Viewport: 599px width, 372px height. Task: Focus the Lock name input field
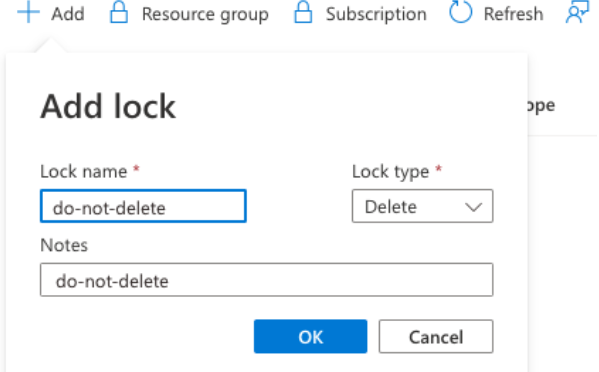coord(143,206)
